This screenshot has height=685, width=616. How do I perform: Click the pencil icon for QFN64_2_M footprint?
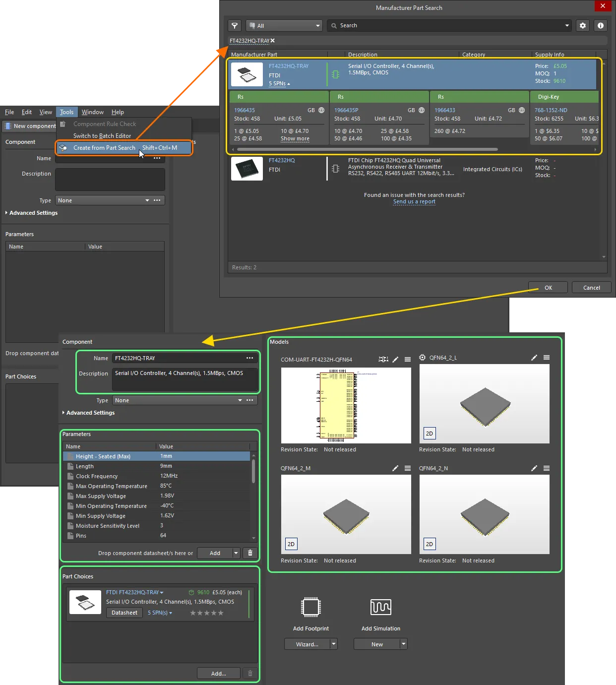coord(395,468)
